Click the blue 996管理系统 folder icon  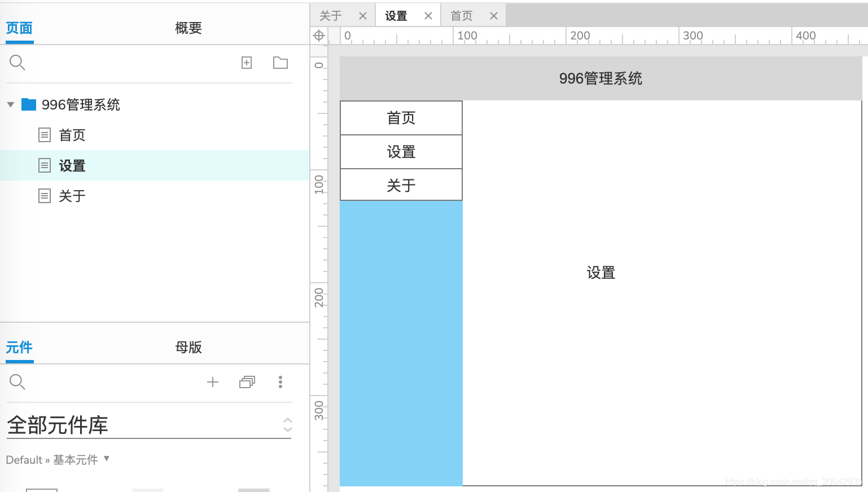tap(29, 104)
